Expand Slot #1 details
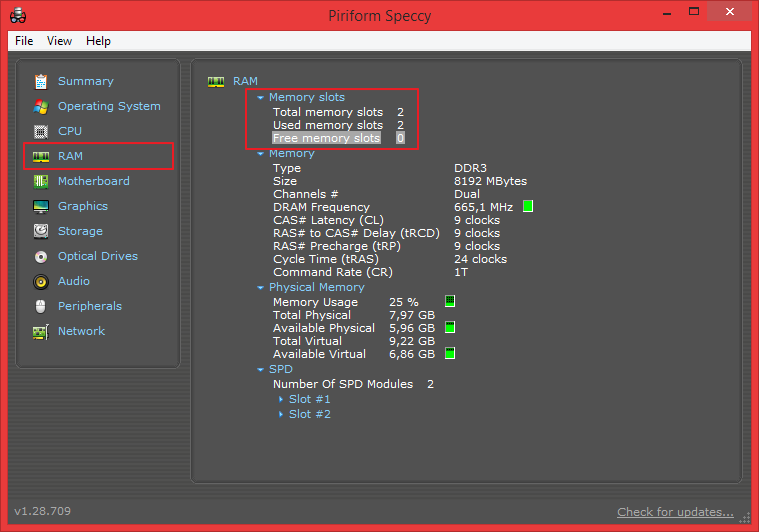Image resolution: width=759 pixels, height=532 pixels. coord(281,399)
